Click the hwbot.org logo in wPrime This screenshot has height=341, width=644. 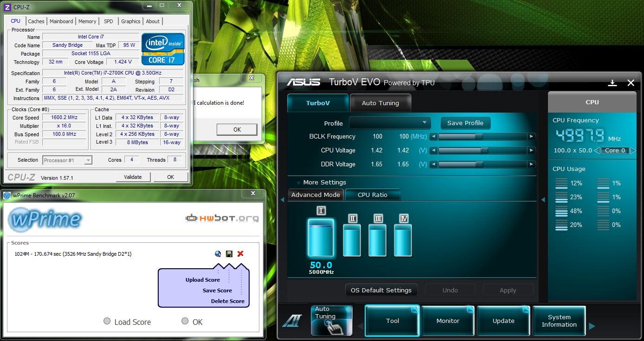[222, 218]
